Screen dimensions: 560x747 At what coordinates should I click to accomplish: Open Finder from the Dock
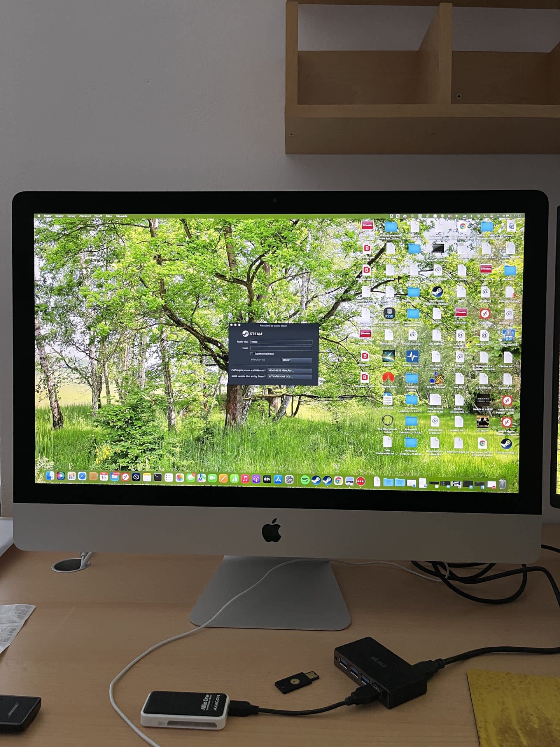50,476
